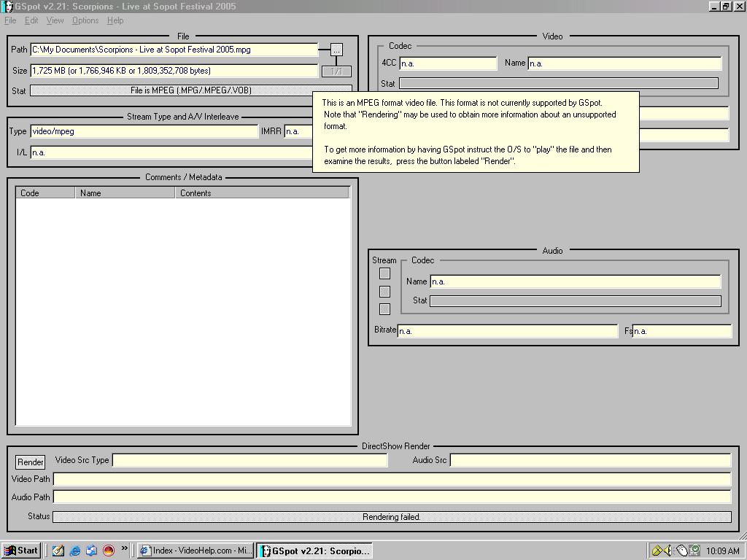Click the stream Type video/mpeg field
The height and width of the screenshot is (560, 747).
tap(144, 131)
